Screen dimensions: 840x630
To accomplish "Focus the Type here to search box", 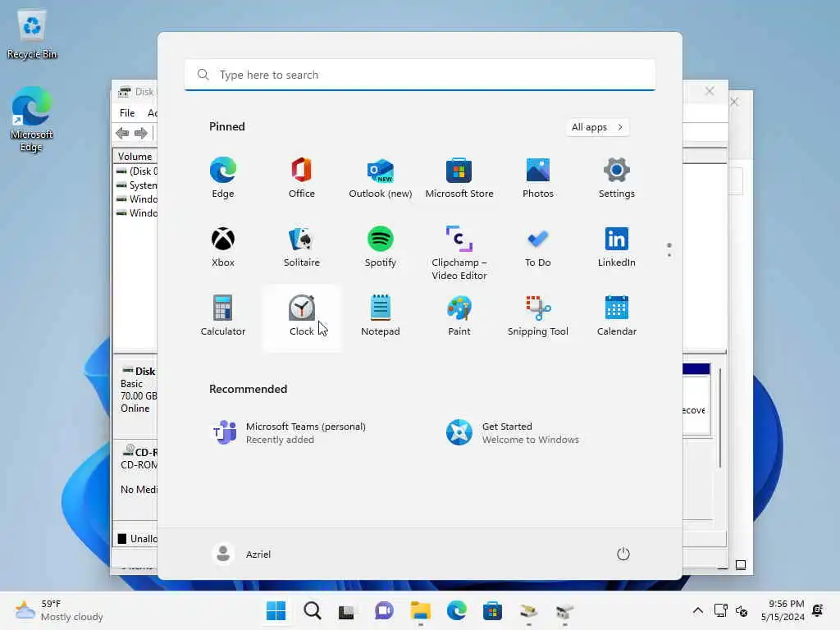I will [420, 75].
